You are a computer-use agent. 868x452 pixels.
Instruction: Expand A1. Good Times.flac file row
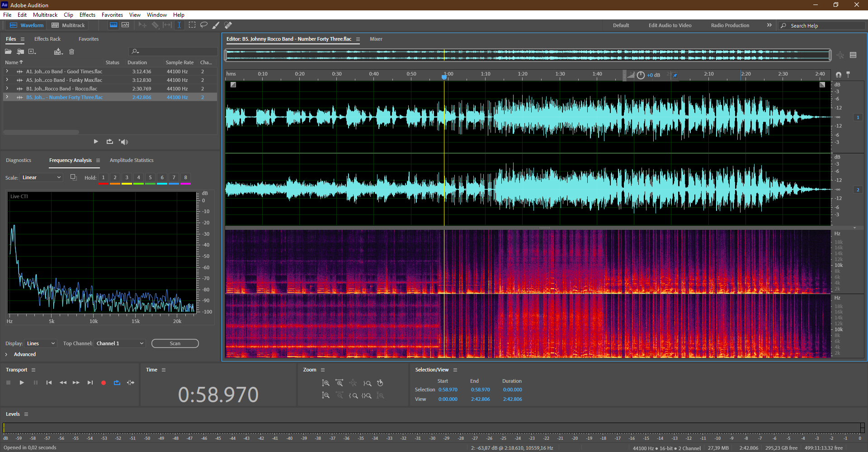pyautogui.click(x=7, y=71)
